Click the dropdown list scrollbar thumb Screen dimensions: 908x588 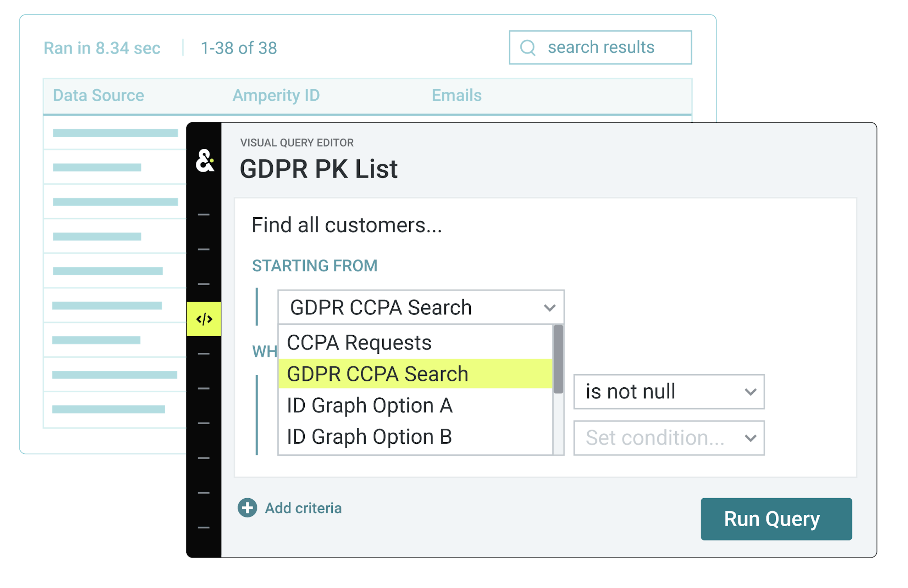(558, 358)
